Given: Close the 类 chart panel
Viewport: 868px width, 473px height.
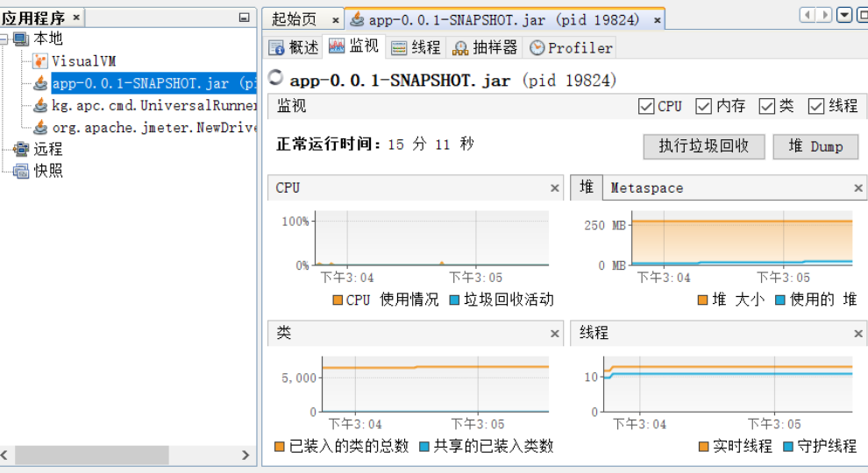Looking at the screenshot, I should tap(555, 334).
